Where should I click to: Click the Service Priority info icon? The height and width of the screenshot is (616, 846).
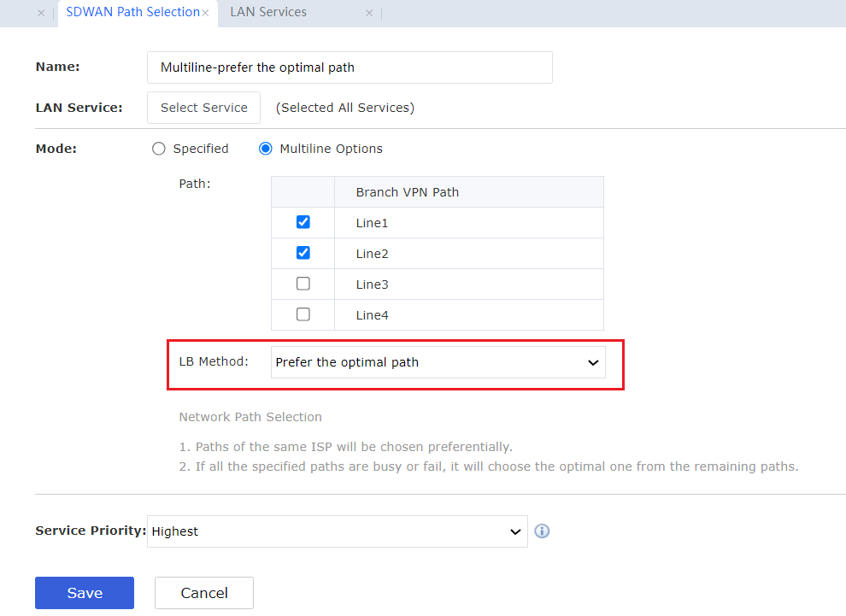click(x=542, y=531)
